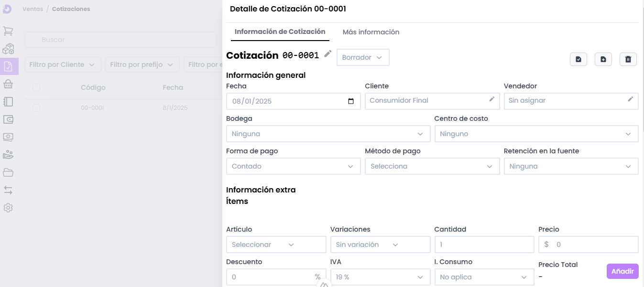This screenshot has height=287, width=644.
Task: Click into the Cantidad input field
Action: [x=484, y=244]
